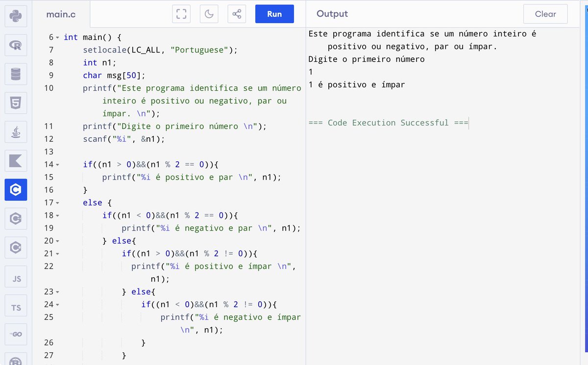The image size is (588, 365).
Task: Toggle dark mode with the moon icon
Action: click(209, 14)
